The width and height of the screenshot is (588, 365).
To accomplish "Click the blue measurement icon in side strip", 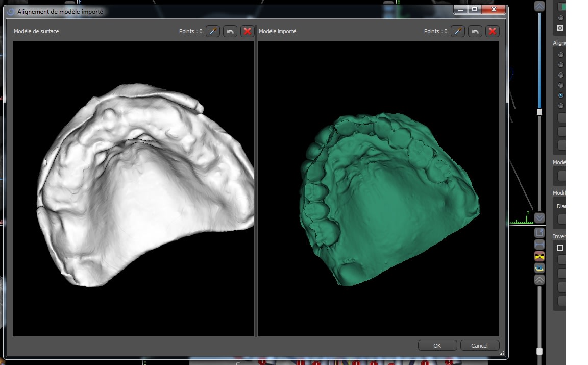I will coord(540,245).
